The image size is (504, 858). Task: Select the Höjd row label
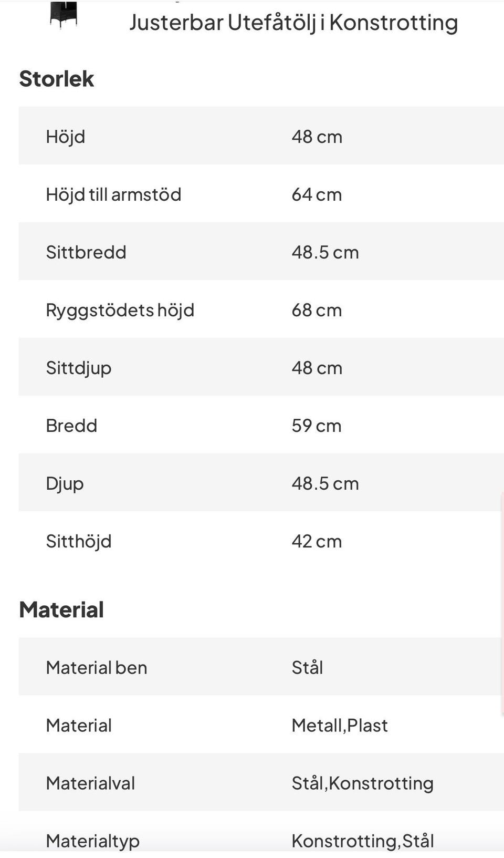click(x=66, y=137)
